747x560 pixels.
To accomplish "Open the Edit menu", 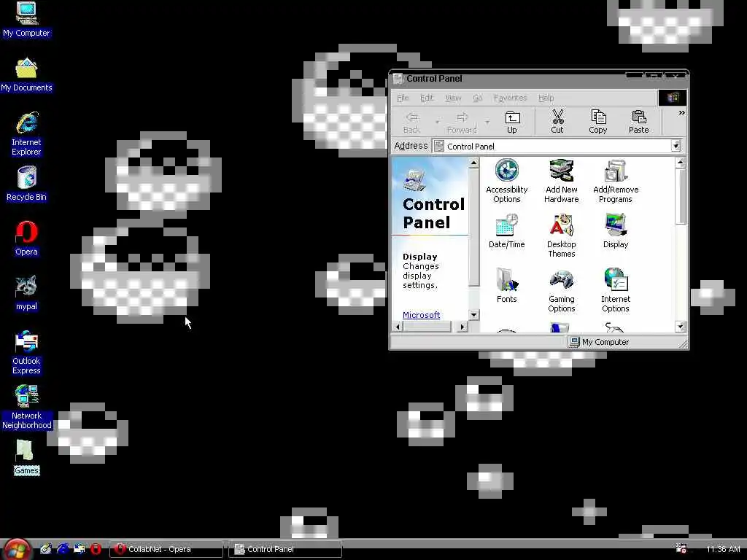I will tap(427, 98).
